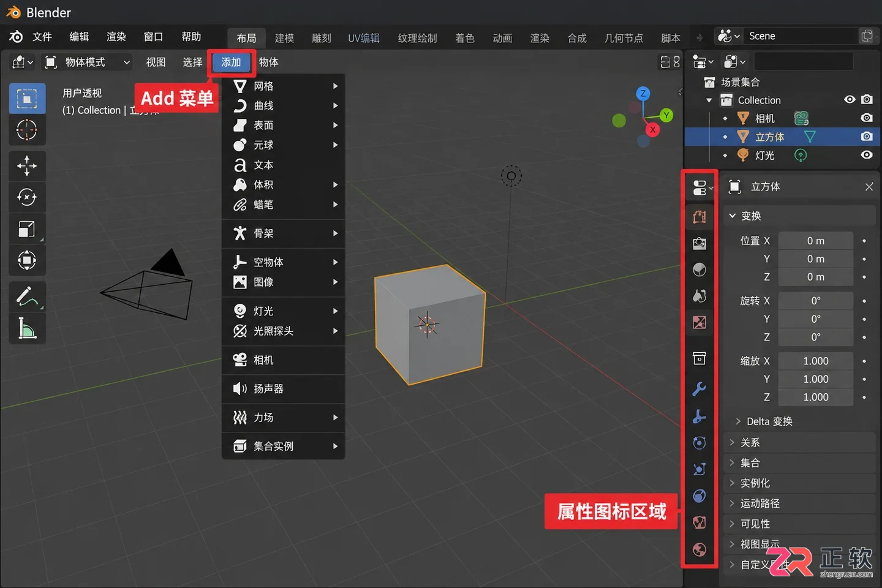Open the Object Constraints tab icon
882x588 pixels.
coord(699,469)
